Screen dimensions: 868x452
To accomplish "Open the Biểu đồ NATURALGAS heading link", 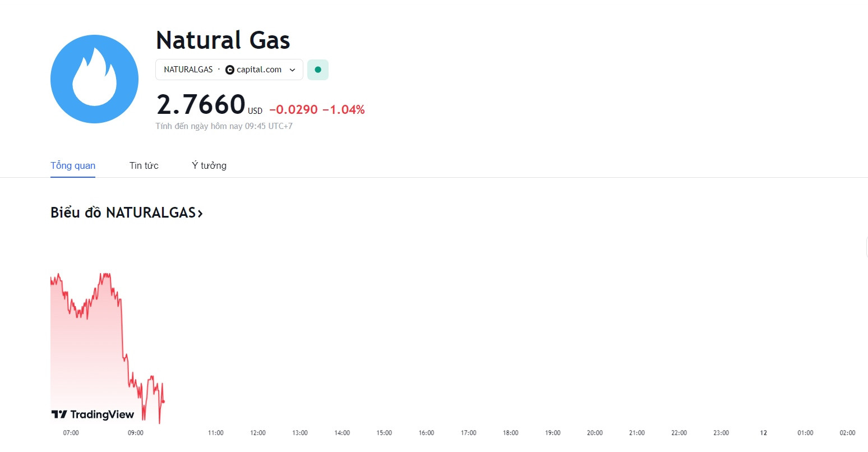I will [127, 213].
